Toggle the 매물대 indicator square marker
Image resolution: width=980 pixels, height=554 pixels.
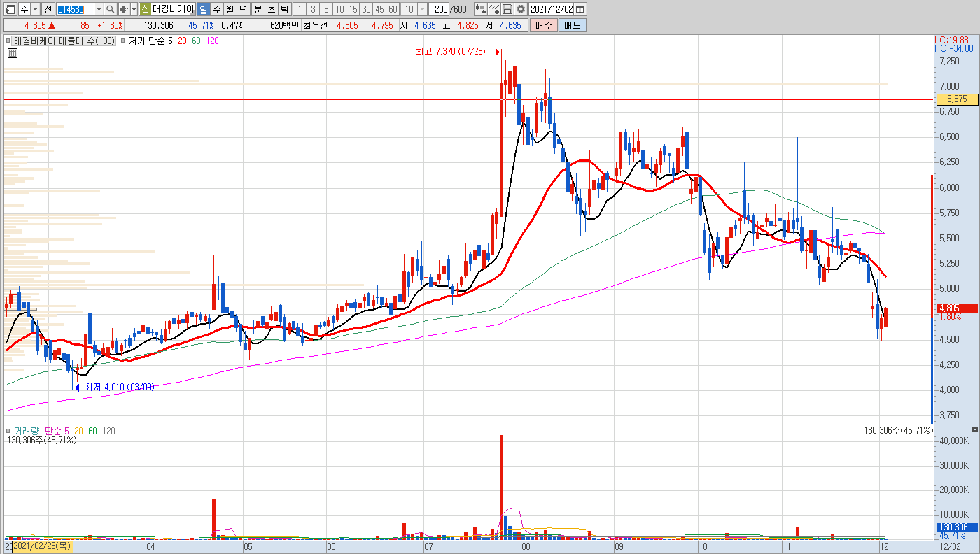(9, 41)
